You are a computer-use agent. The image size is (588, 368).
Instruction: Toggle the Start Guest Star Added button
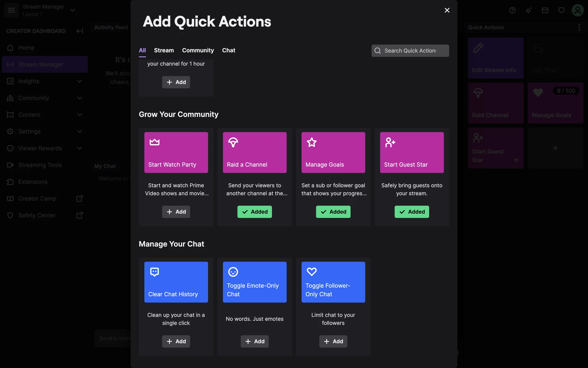pyautogui.click(x=412, y=212)
